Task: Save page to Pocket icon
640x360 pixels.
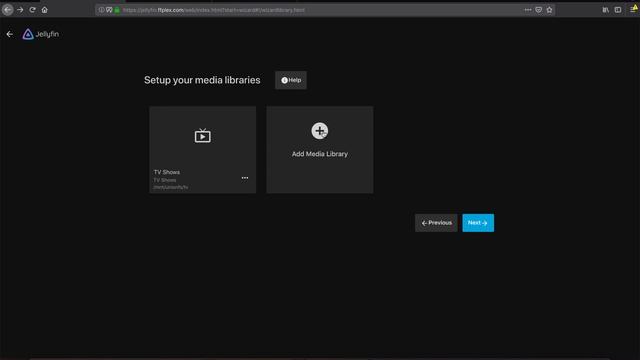Action: [538, 10]
